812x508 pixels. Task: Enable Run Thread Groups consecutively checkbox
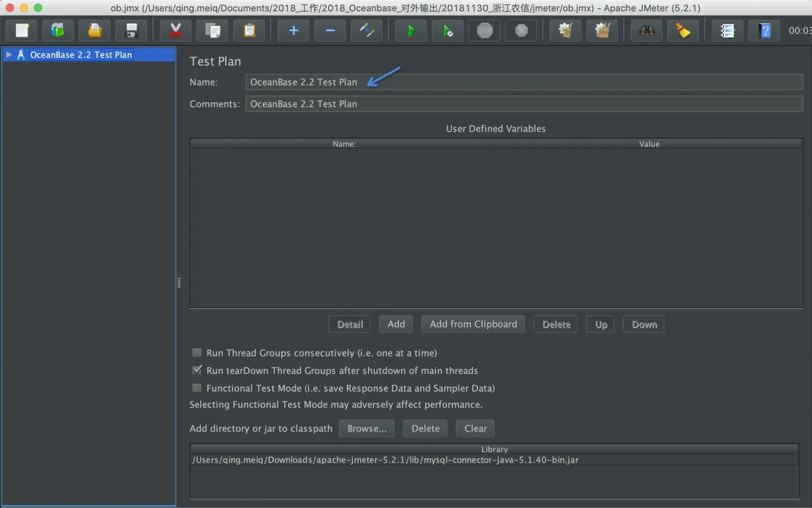click(x=197, y=352)
